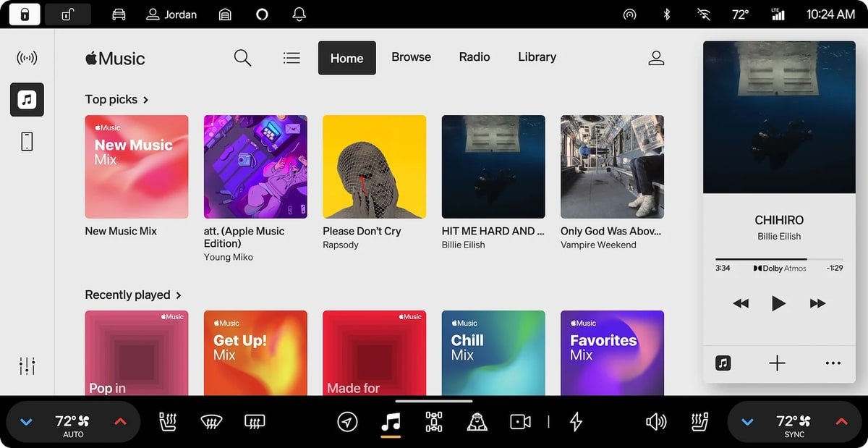Open the Jordan user profile

[171, 14]
